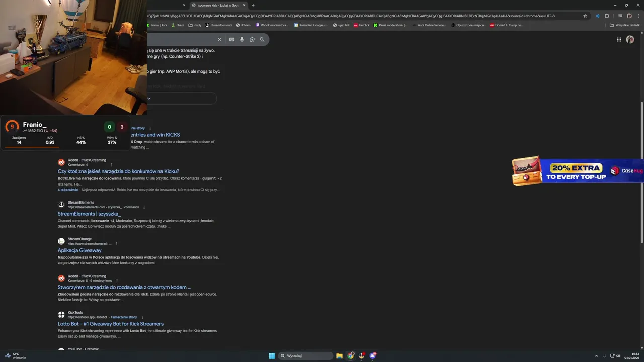Show hidden system tray icons
644x362 pixels.
pyautogui.click(x=596, y=356)
